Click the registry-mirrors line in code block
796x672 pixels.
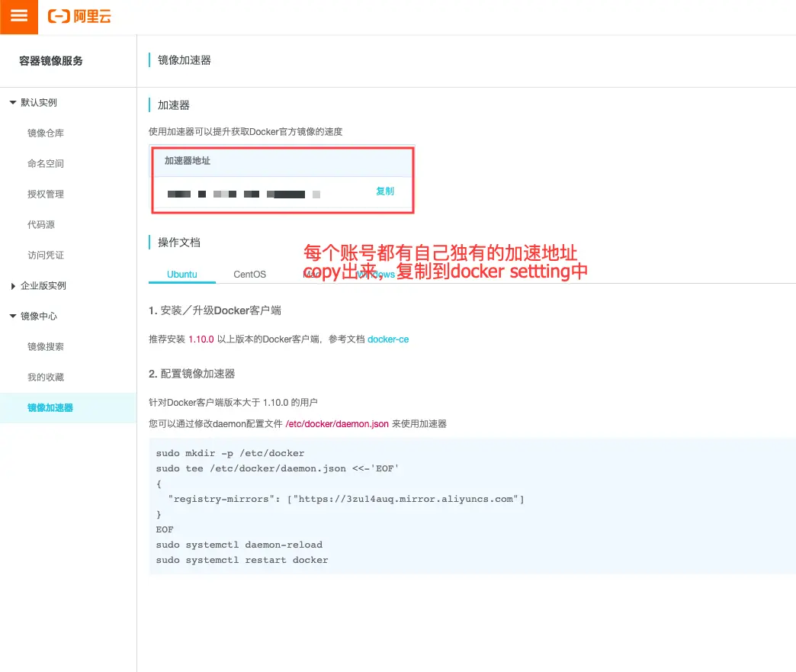point(346,499)
